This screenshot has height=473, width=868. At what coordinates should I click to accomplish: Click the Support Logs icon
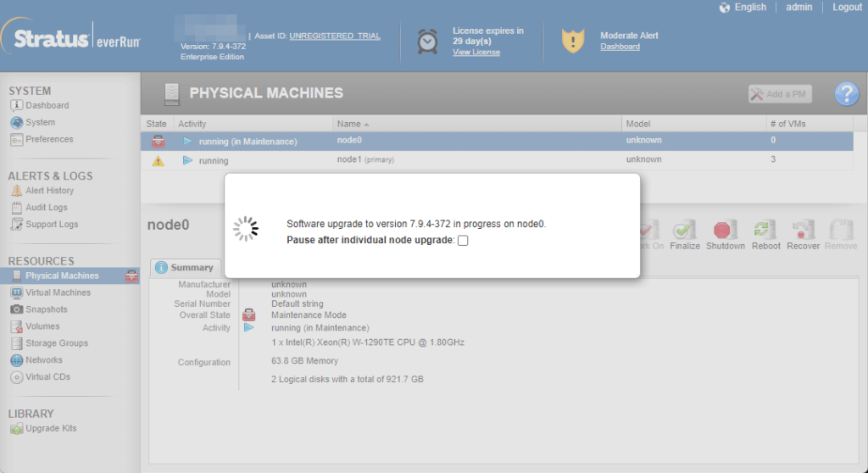click(17, 225)
